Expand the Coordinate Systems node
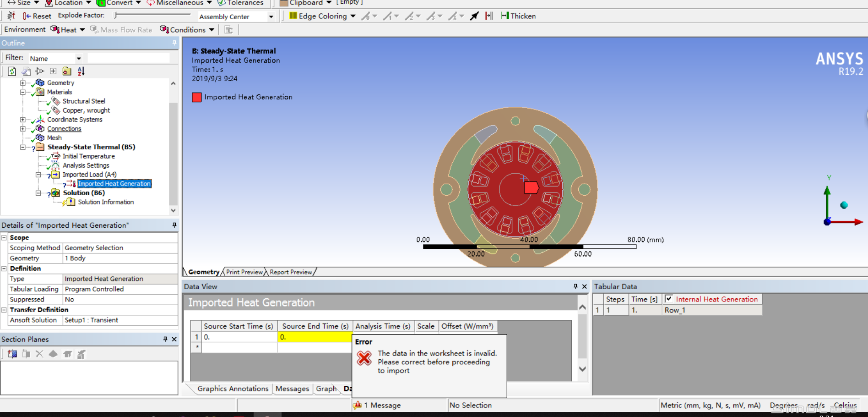Screen dimensions: 868x417 22,120
